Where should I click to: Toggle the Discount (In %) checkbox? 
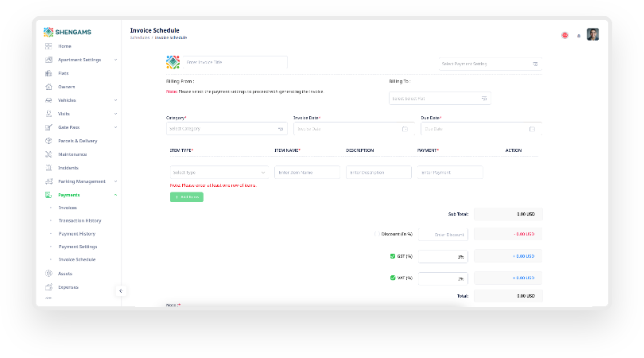tap(377, 234)
